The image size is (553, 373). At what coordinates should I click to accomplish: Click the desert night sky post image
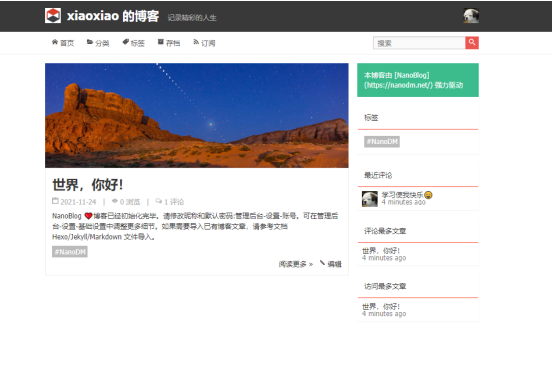pyautogui.click(x=197, y=115)
